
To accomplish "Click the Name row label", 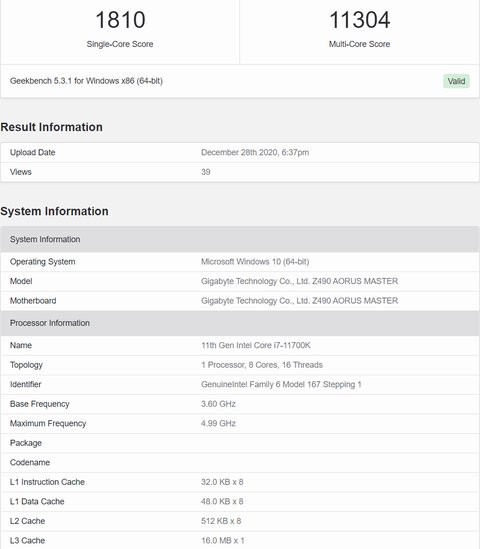I will [x=21, y=346].
